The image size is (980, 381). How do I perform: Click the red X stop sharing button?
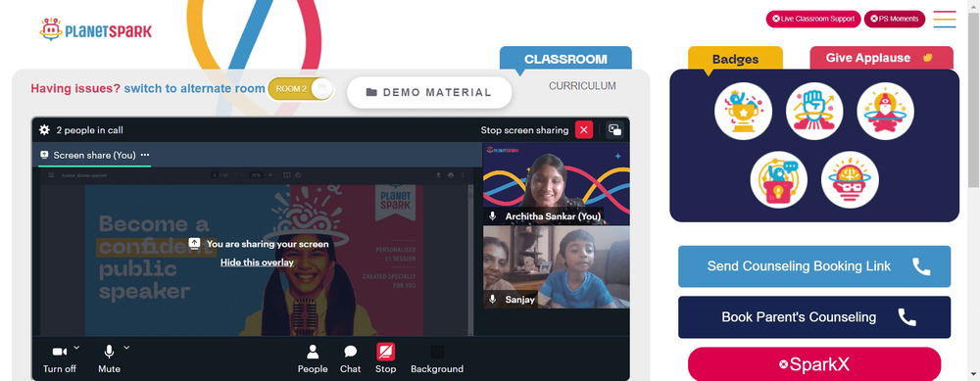tap(584, 130)
